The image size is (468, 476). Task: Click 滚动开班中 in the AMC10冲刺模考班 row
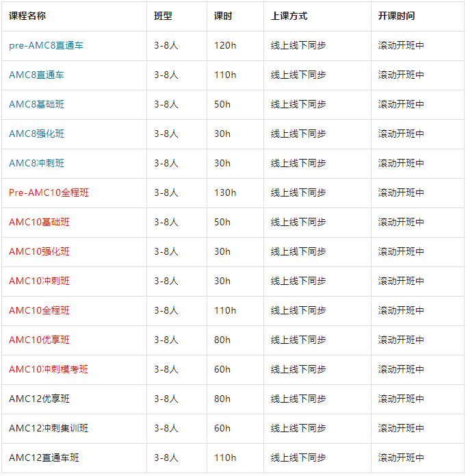pyautogui.click(x=401, y=369)
